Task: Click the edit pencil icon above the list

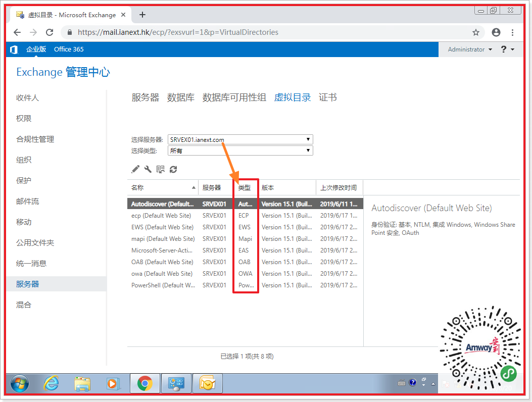Action: pyautogui.click(x=135, y=169)
